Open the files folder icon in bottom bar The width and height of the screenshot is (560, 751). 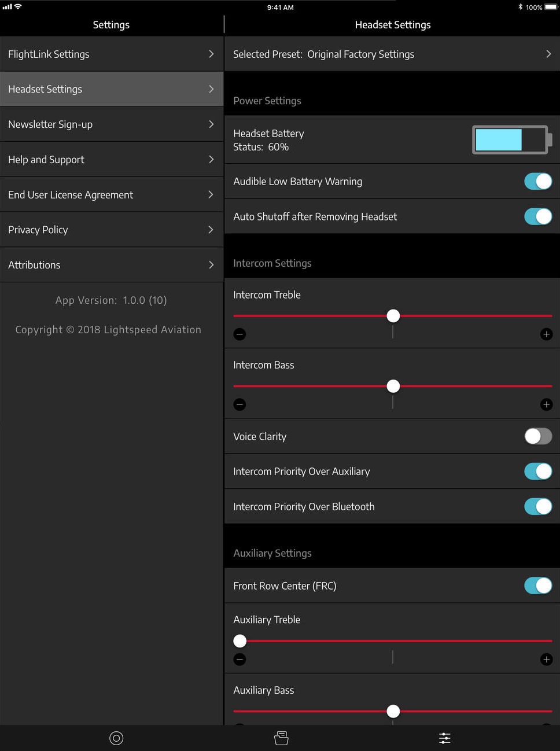point(281,738)
